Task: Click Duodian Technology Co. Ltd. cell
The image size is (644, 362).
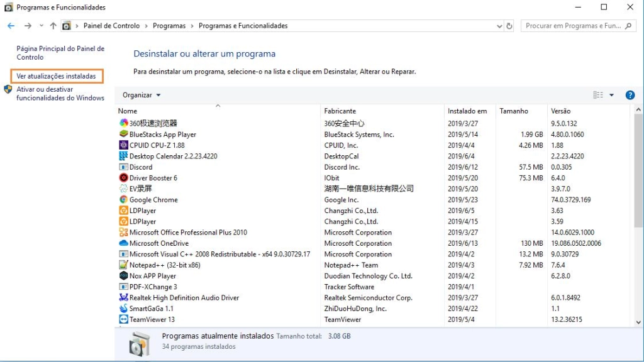Action: (368, 277)
